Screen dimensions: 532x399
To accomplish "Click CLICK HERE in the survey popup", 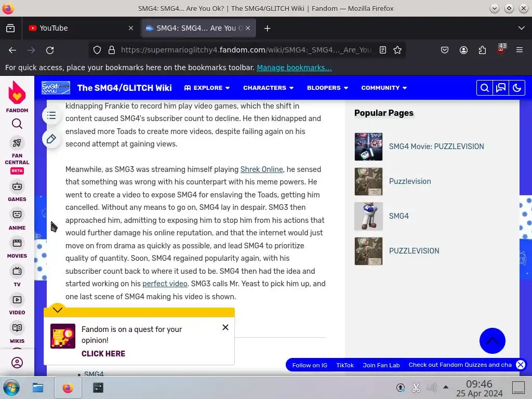I will click(x=103, y=353).
